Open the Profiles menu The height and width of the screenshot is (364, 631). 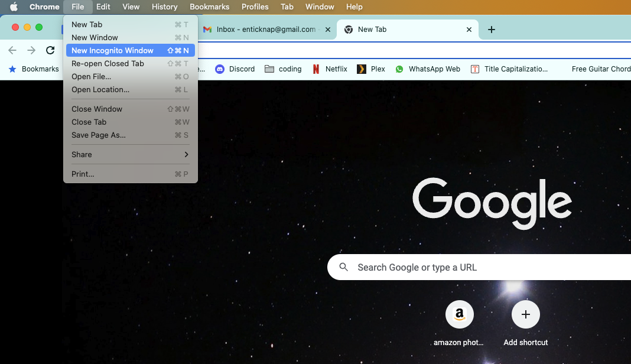click(255, 7)
